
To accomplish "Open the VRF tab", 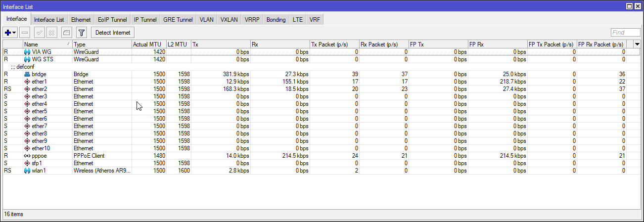I will pos(315,20).
